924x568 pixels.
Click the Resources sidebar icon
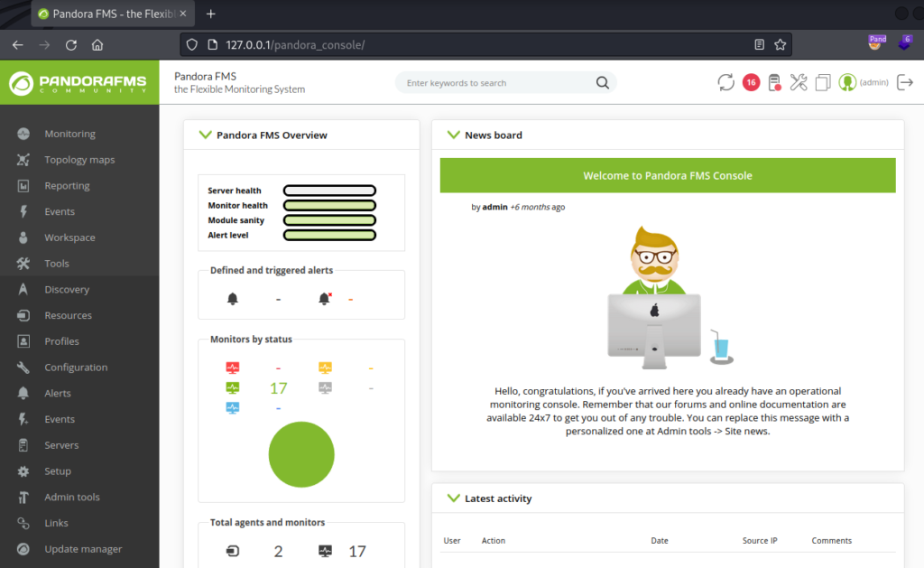click(x=23, y=315)
